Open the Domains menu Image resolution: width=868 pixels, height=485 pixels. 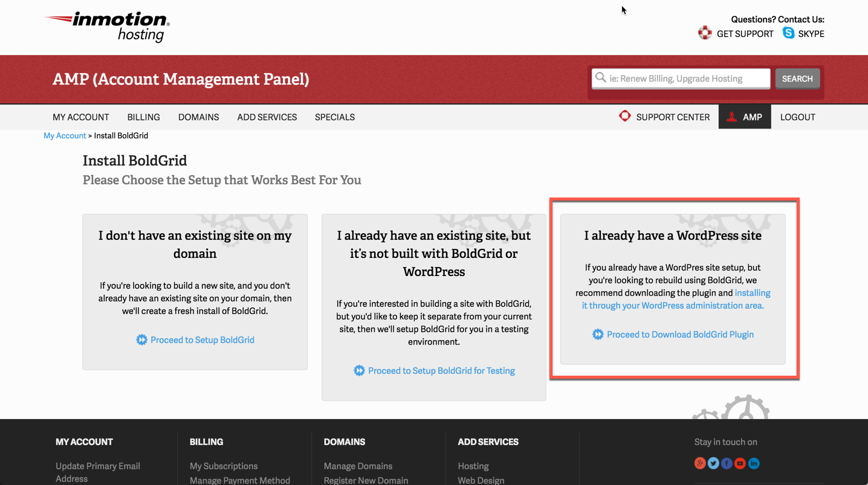(x=198, y=117)
